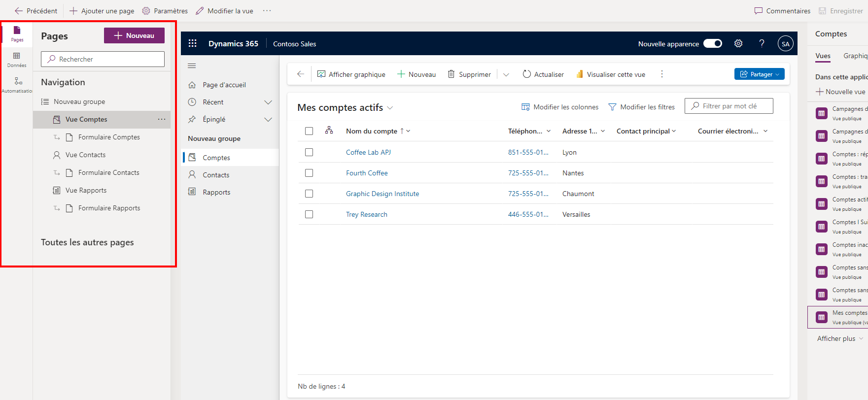
Task: Click the Filtrer par mot clé field
Action: click(x=729, y=106)
